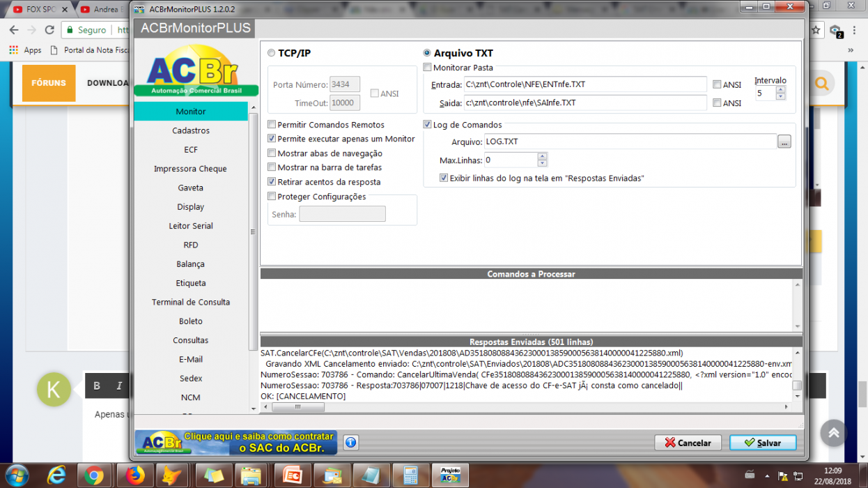Open the Etiqueta section
The image size is (868, 488).
[190, 283]
